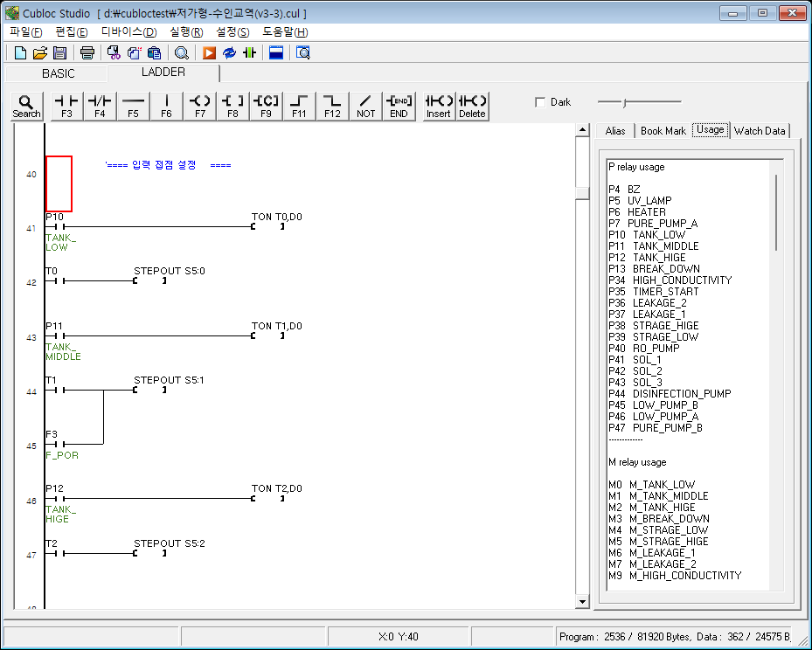Screen dimensions: 812x650
Task: Switch to the Alias tab
Action: pos(615,130)
